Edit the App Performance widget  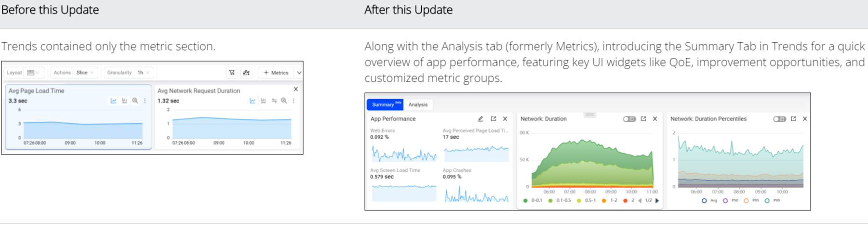pos(481,119)
